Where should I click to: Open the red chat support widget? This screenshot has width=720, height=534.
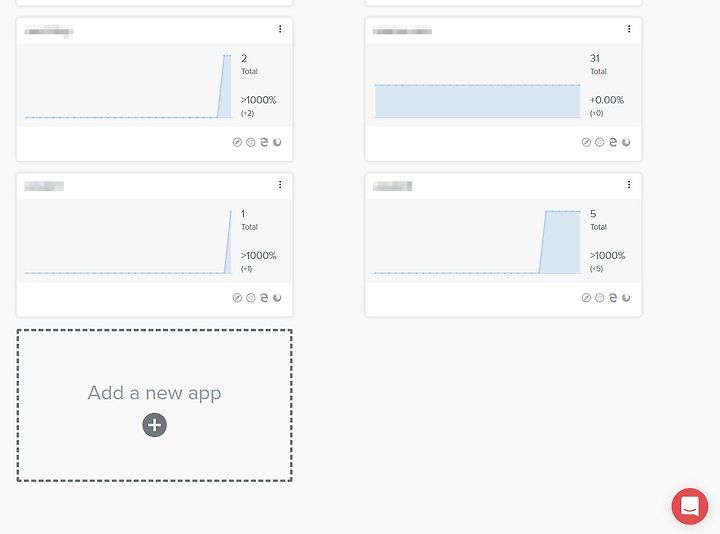coord(690,506)
